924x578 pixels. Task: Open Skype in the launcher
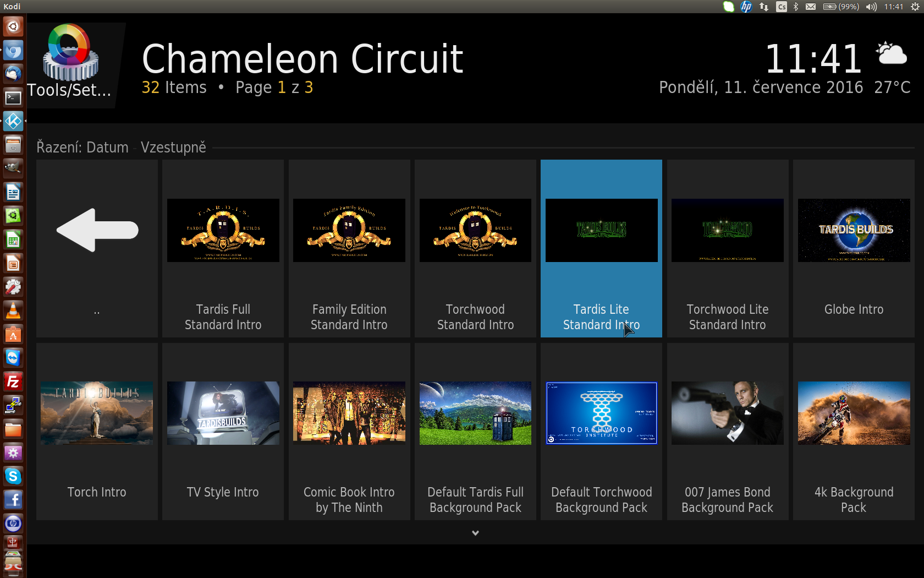click(x=13, y=476)
